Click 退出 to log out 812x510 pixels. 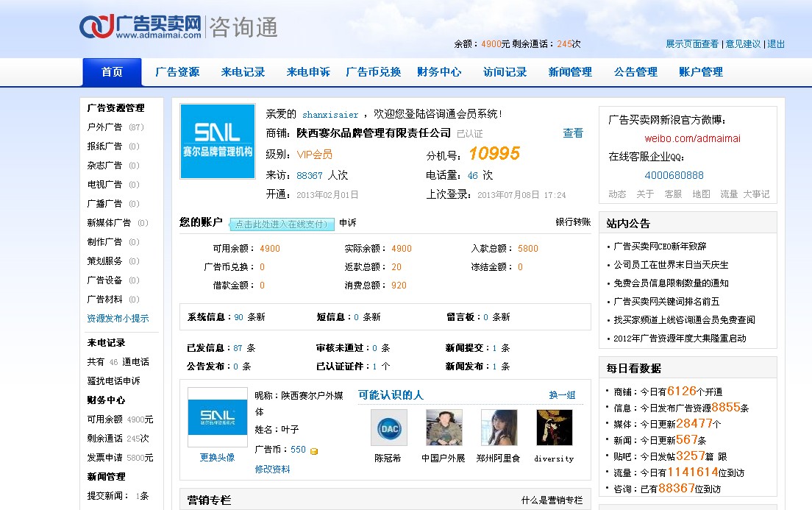pyautogui.click(x=776, y=44)
